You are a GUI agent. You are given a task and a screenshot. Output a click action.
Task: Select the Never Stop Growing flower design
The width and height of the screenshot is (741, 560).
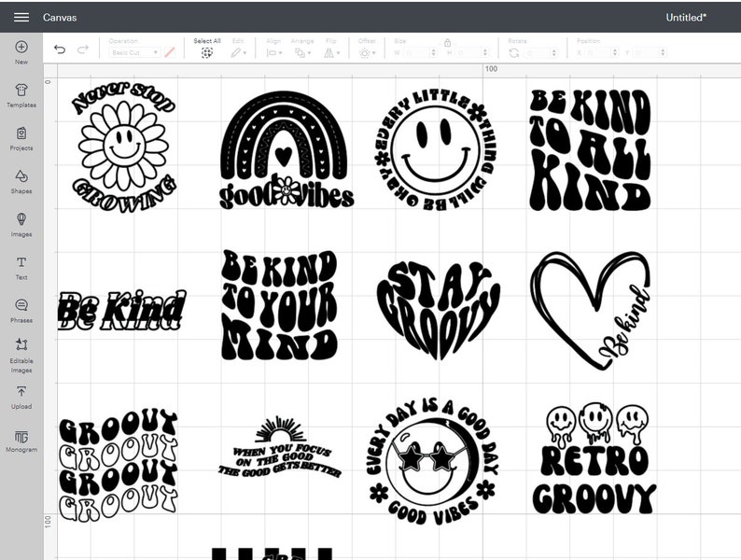[x=124, y=147]
